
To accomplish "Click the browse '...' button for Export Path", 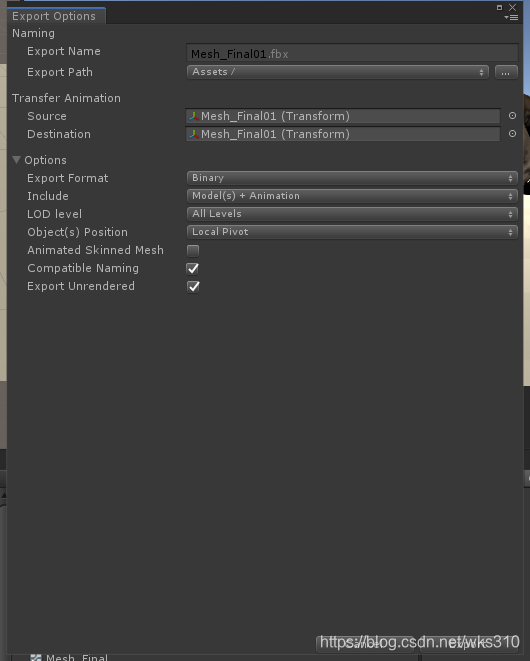I will pyautogui.click(x=506, y=72).
